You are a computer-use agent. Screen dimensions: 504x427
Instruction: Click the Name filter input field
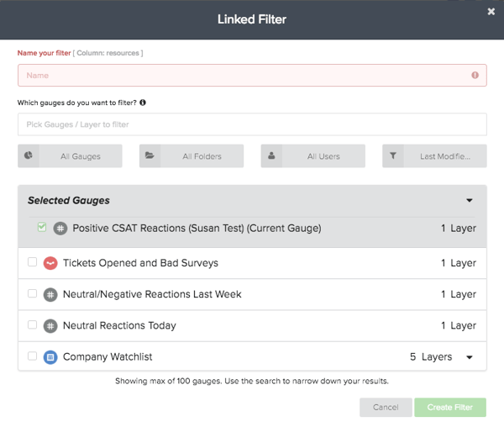pyautogui.click(x=252, y=76)
